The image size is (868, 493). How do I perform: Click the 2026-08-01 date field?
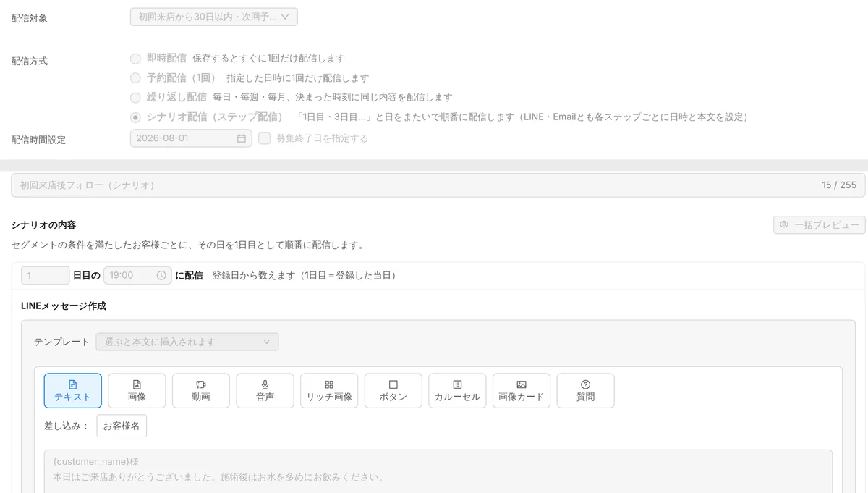191,138
